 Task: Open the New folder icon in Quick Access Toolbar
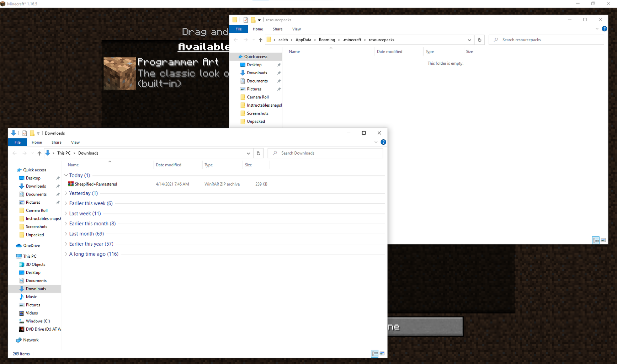[x=32, y=133]
